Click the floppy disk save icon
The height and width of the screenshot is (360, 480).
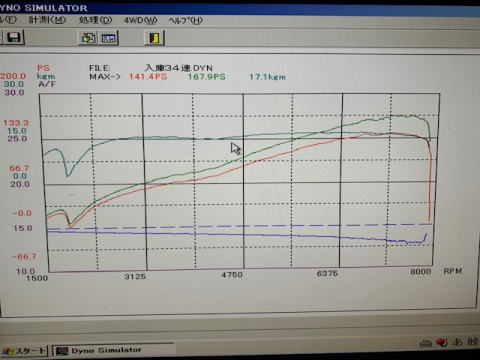(x=14, y=37)
